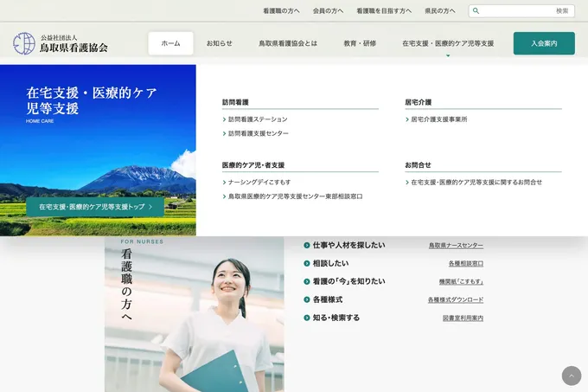Click the arrow icon beside 看護の「今」を知りたい
Image resolution: width=588 pixels, height=392 pixels.
[x=307, y=281]
